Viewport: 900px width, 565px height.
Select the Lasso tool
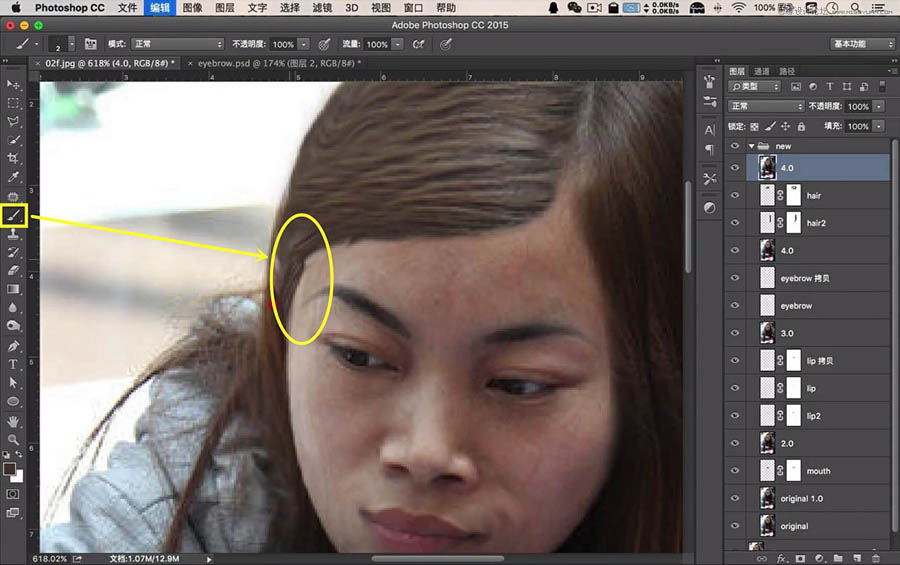[13, 122]
